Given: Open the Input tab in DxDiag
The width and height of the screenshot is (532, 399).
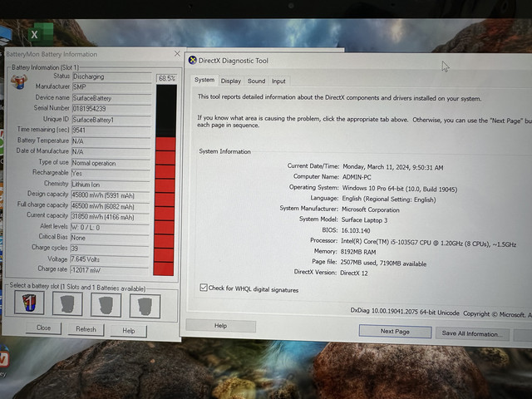Looking at the screenshot, I should pos(278,81).
